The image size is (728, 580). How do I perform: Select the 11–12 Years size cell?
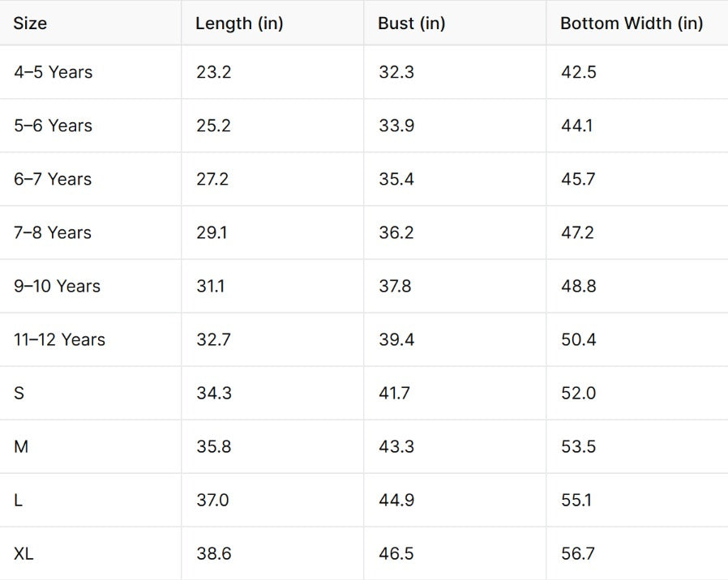59,339
